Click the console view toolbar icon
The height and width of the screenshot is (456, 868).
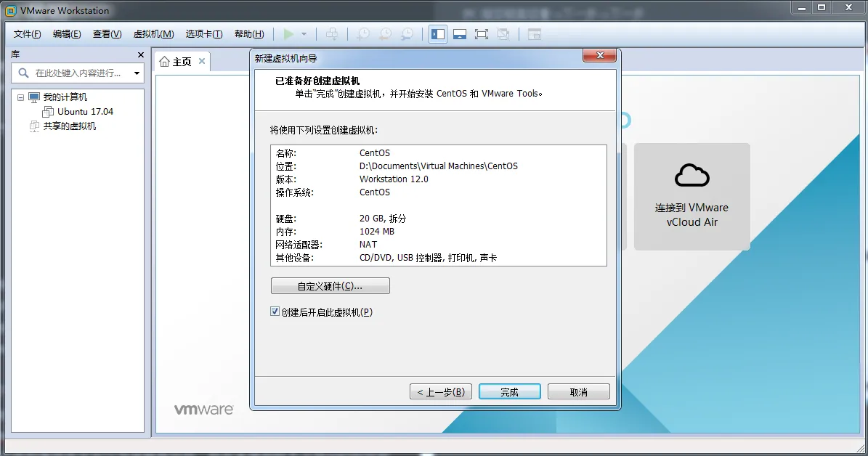point(534,34)
